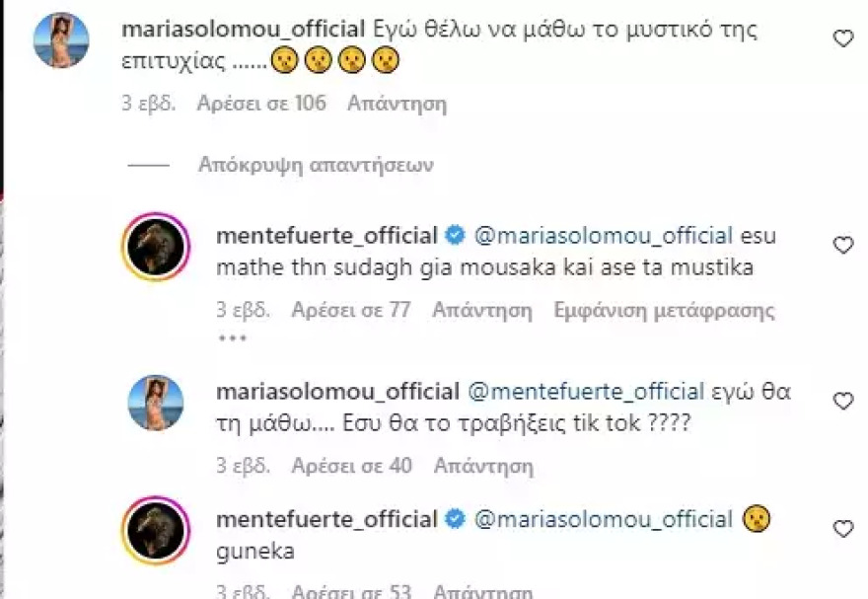
Task: Click mentefuerte_official's profile avatar
Action: (158, 242)
